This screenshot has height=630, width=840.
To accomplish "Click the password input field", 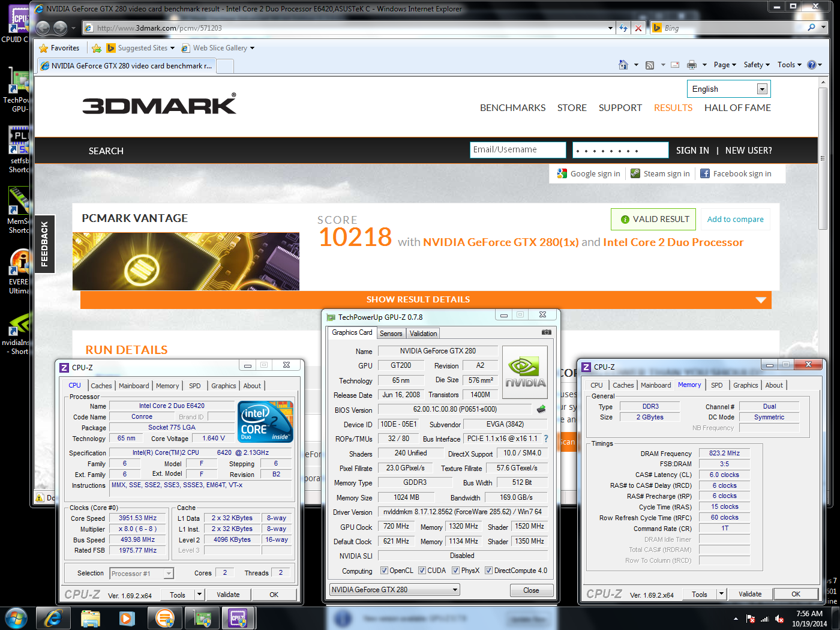I will 620,150.
